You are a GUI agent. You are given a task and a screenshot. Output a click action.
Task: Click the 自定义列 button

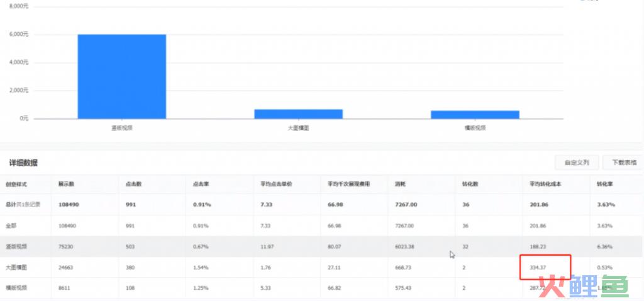(577, 162)
